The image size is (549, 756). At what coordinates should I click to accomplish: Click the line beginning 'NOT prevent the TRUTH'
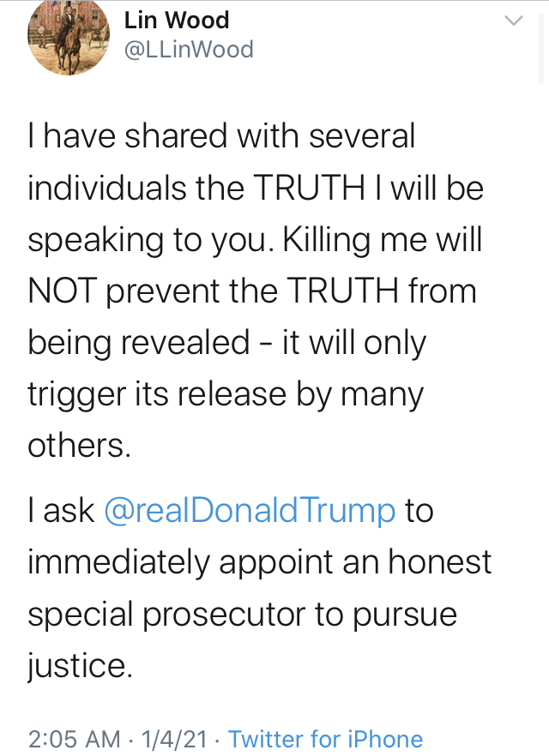pos(252,291)
